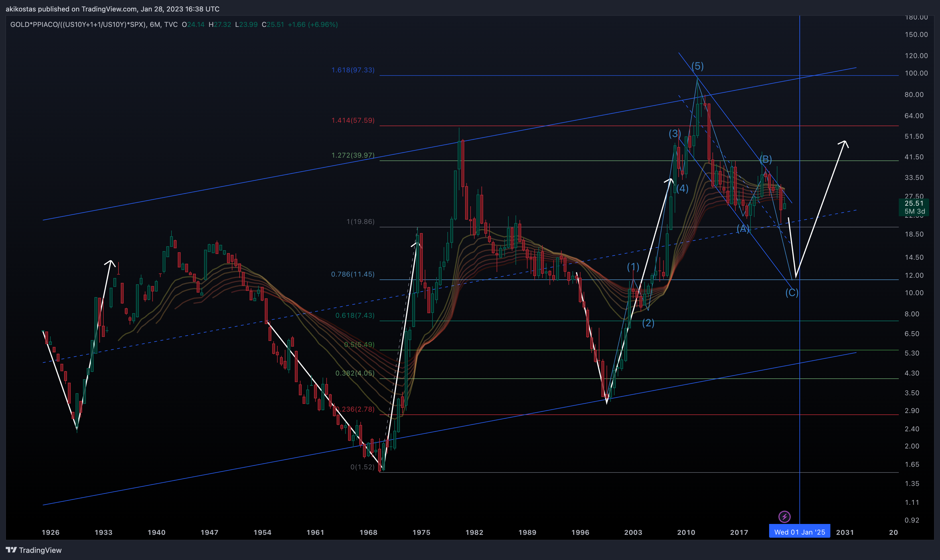
Task: Click the 1926 year label on the time axis
Action: [x=51, y=533]
